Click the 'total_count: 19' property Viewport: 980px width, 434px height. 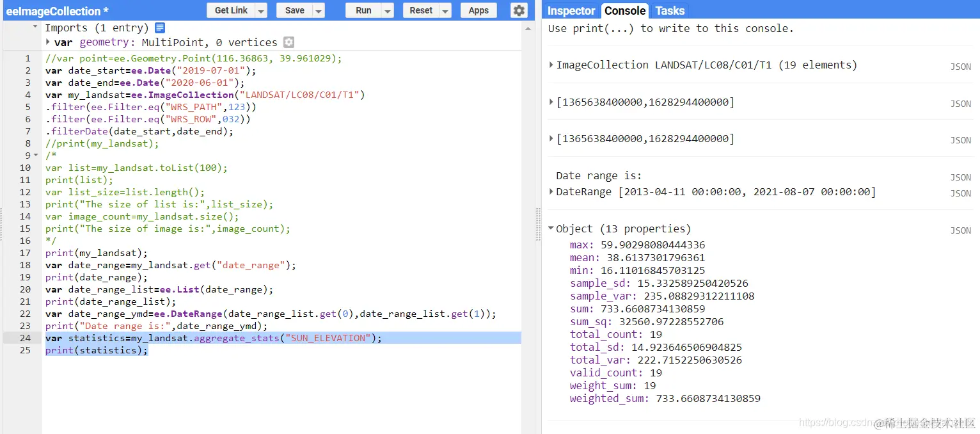pos(616,334)
